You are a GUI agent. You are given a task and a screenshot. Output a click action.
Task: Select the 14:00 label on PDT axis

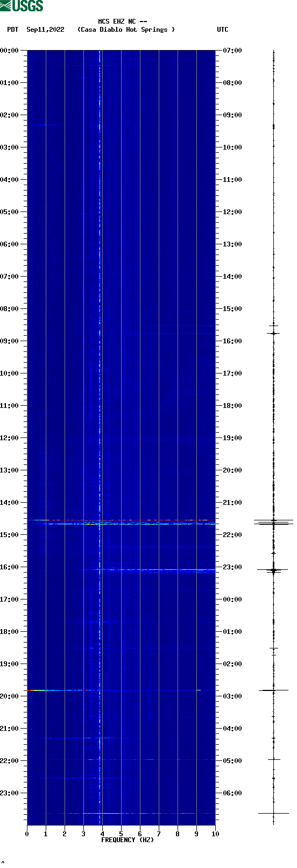10,503
